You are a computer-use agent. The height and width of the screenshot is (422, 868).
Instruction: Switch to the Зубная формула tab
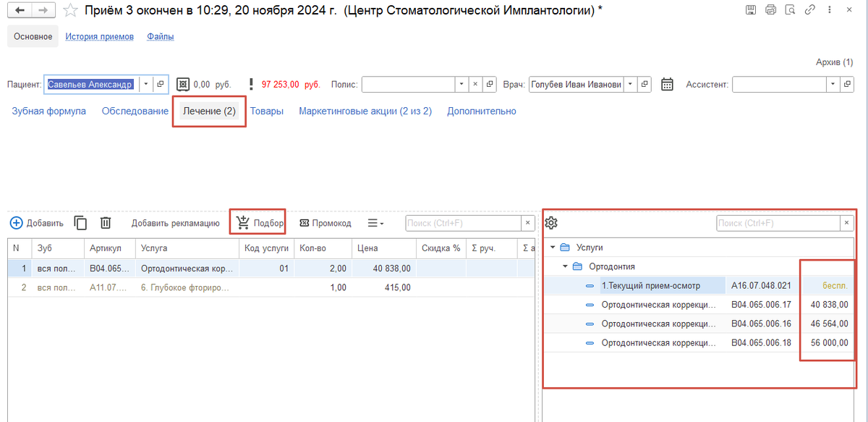tap(48, 111)
